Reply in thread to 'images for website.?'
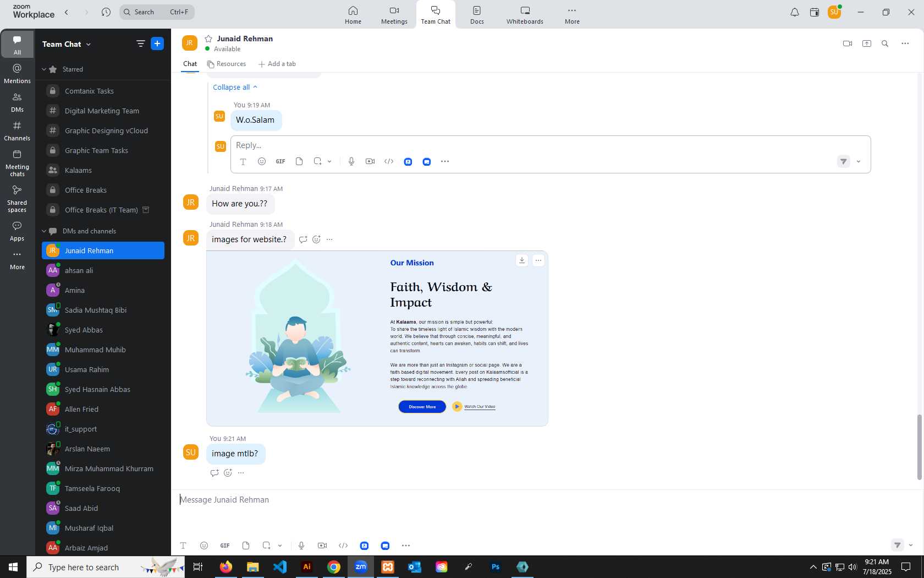The height and width of the screenshot is (578, 924). click(x=303, y=239)
